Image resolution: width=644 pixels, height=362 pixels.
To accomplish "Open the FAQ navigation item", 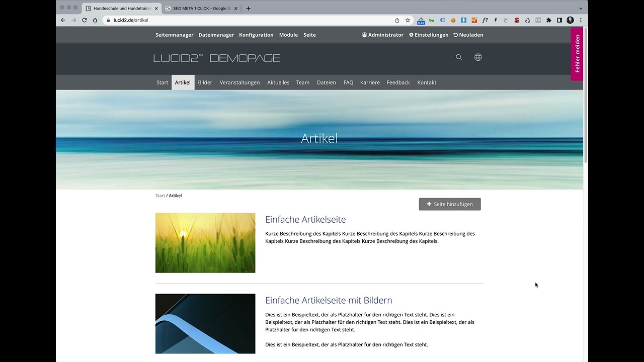I will (348, 82).
